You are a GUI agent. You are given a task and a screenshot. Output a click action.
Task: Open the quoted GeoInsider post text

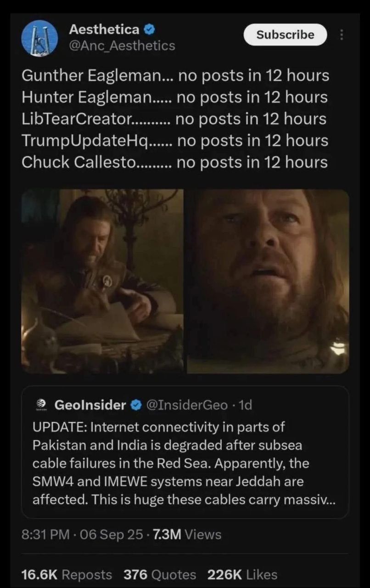184,463
